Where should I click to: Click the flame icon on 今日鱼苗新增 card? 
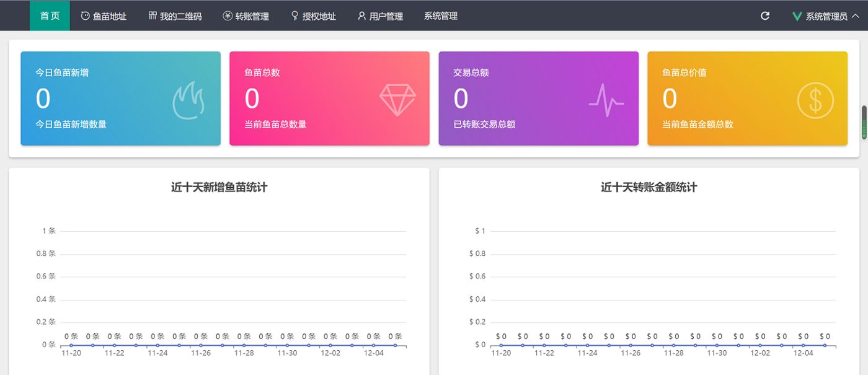coord(188,100)
